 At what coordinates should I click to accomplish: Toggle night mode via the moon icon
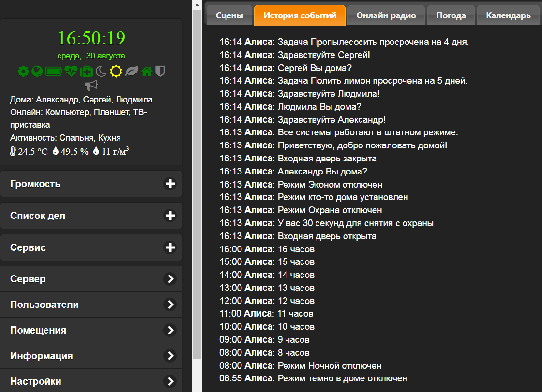(102, 71)
